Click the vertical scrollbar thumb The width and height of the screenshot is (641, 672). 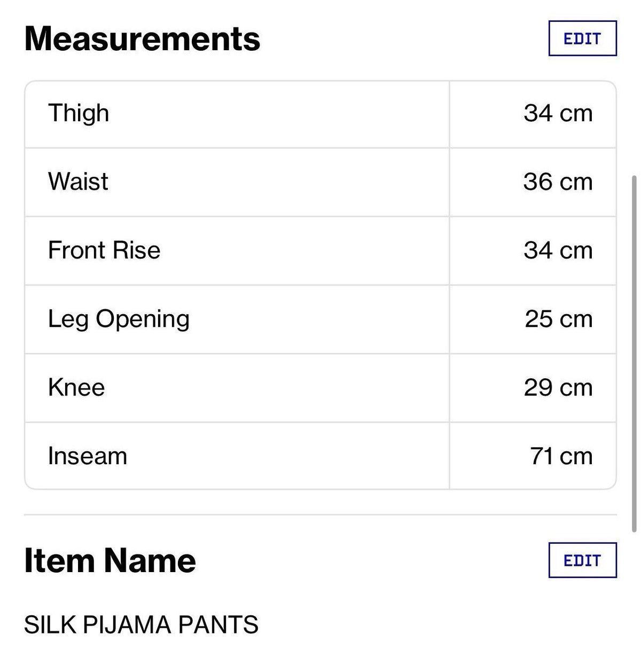click(635, 353)
